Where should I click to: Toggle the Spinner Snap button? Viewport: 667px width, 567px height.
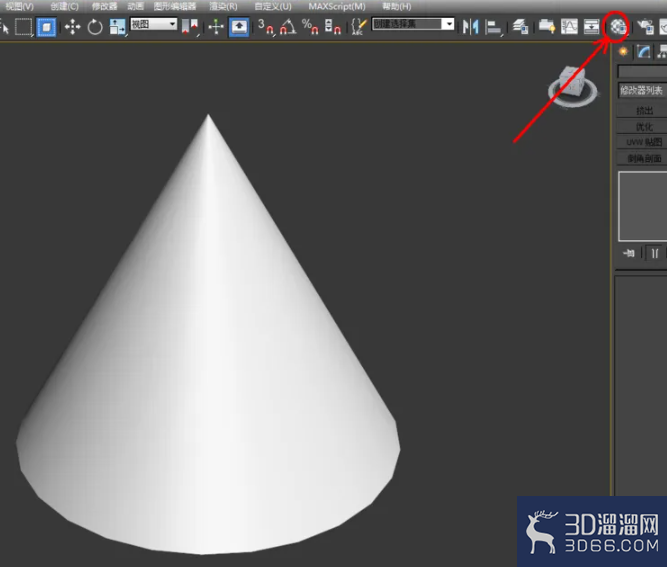click(333, 27)
